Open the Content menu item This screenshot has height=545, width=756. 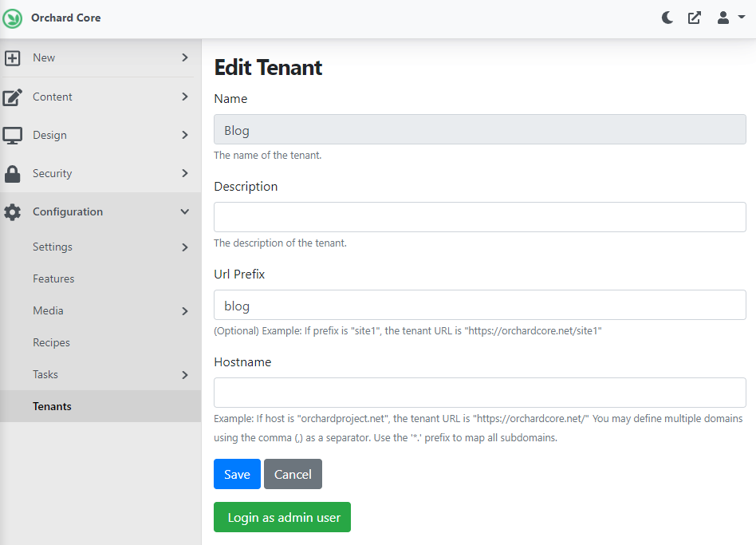pyautogui.click(x=100, y=97)
